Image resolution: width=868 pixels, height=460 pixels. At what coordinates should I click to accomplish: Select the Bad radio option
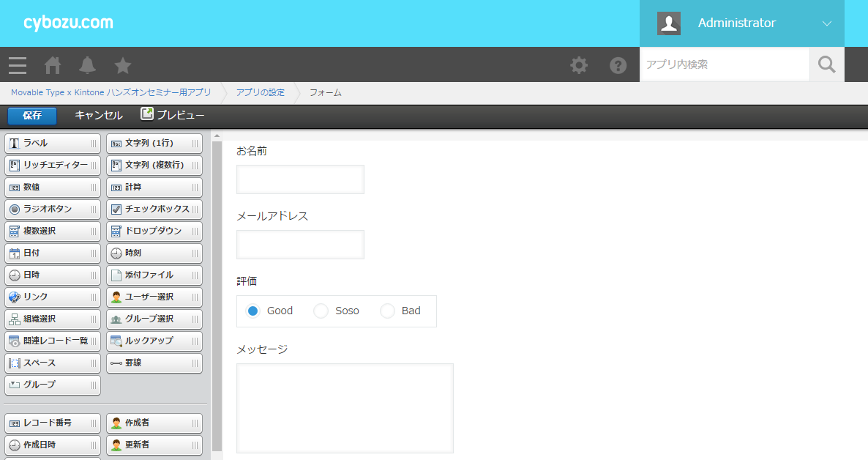(x=387, y=311)
